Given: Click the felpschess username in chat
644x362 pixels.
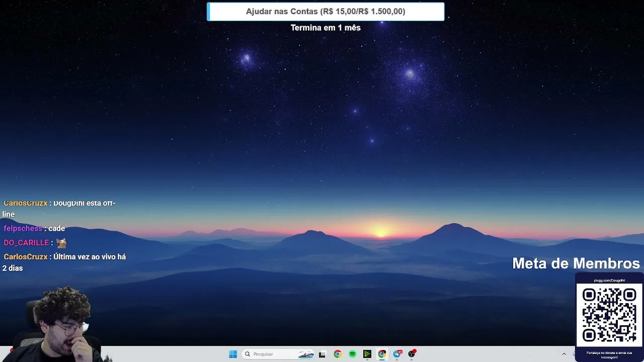Looking at the screenshot, I should pos(23,228).
